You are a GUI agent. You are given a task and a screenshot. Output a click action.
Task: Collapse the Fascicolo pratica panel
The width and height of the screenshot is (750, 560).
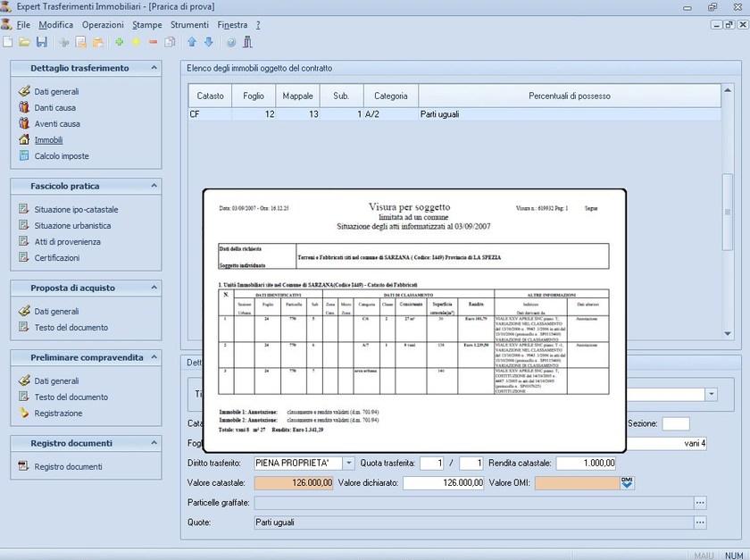[154, 186]
